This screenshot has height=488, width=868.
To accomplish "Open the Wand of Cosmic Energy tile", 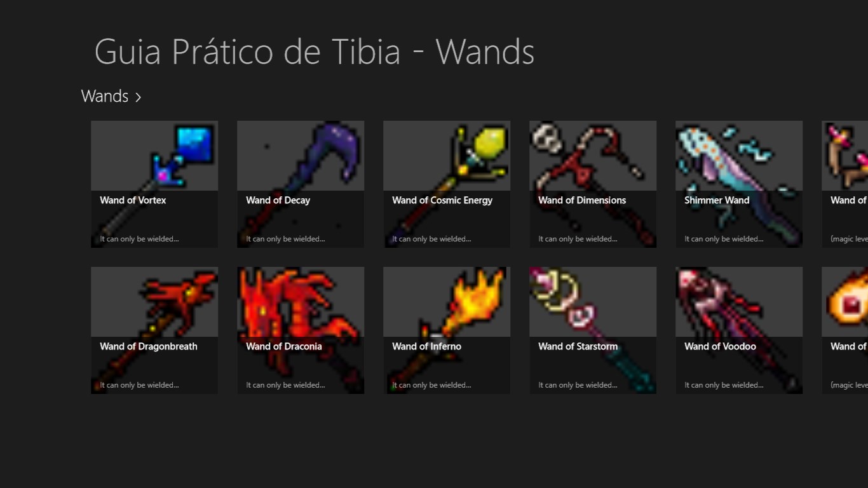I will pyautogui.click(x=447, y=184).
